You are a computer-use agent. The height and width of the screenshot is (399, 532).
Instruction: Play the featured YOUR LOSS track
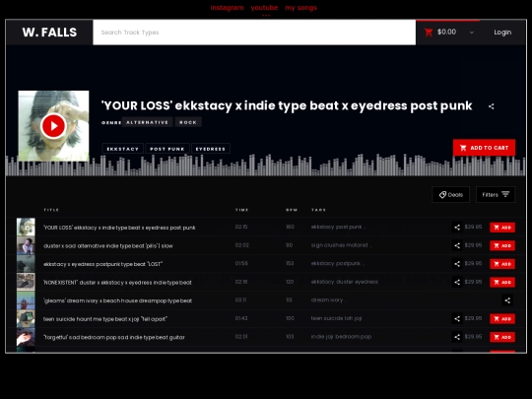[53, 126]
